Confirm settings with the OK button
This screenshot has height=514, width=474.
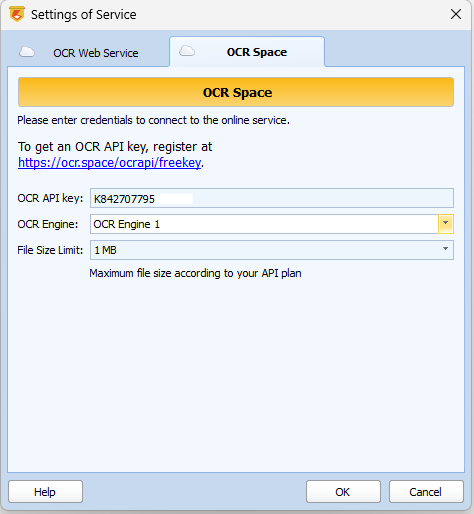[x=343, y=492]
